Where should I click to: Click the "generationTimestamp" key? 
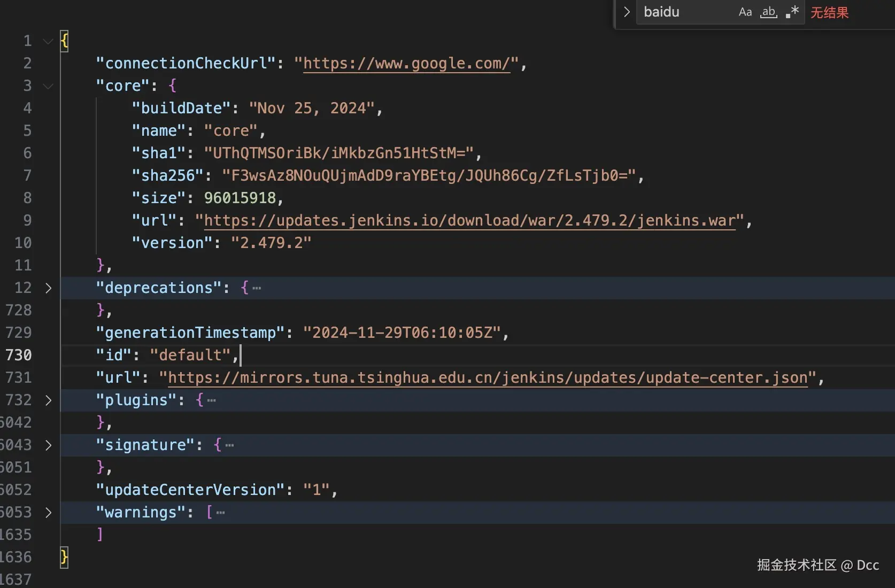(190, 333)
